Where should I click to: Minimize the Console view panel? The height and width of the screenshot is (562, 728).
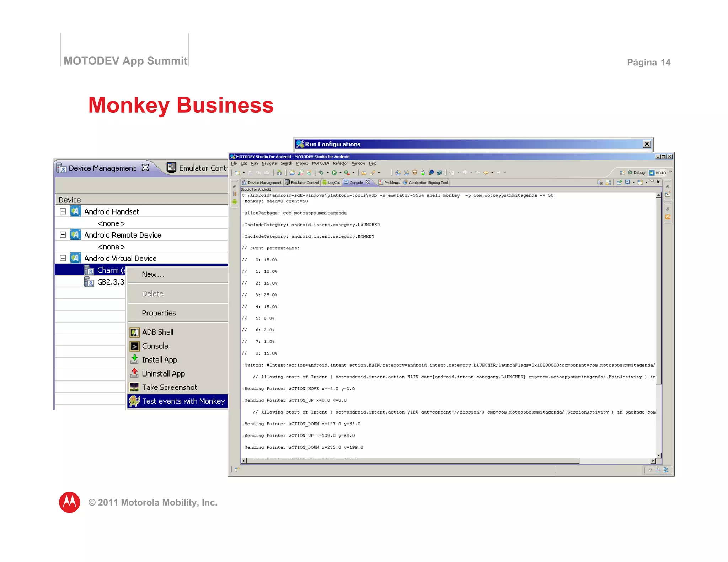652,181
